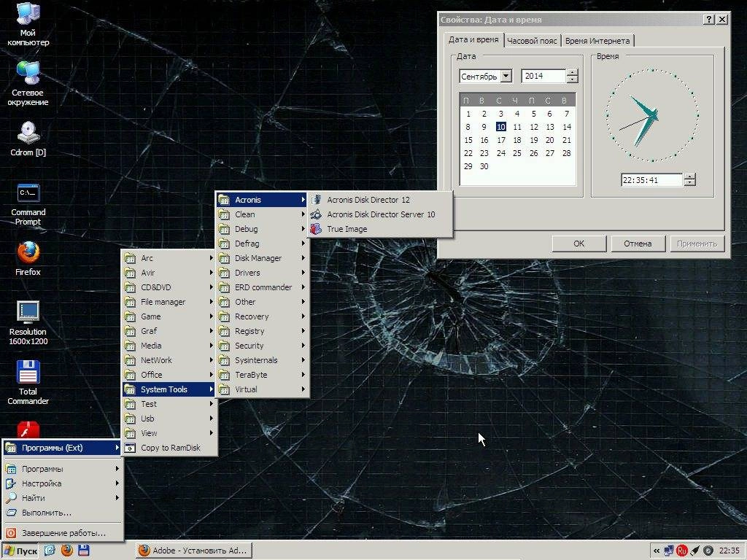Open the Virtual submenu
Image resolution: width=747 pixels, height=560 pixels.
coord(262,389)
